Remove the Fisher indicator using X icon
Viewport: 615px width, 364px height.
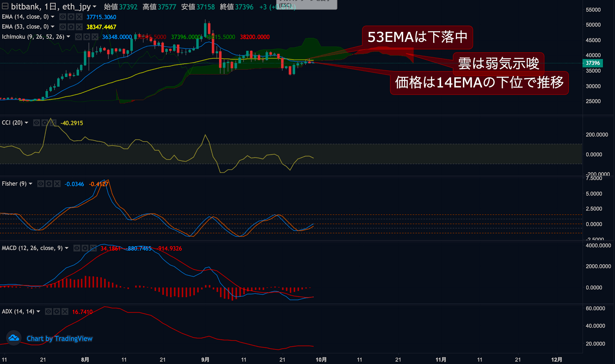pyautogui.click(x=57, y=184)
